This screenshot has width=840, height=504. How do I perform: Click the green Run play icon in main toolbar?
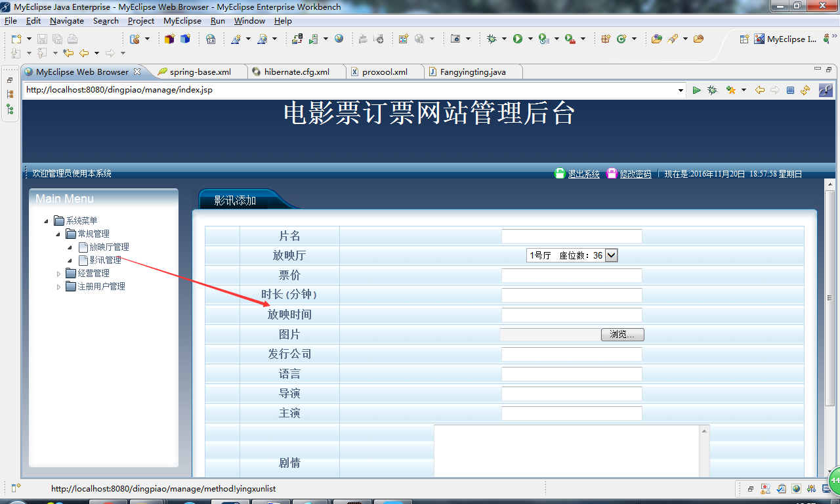pos(518,39)
